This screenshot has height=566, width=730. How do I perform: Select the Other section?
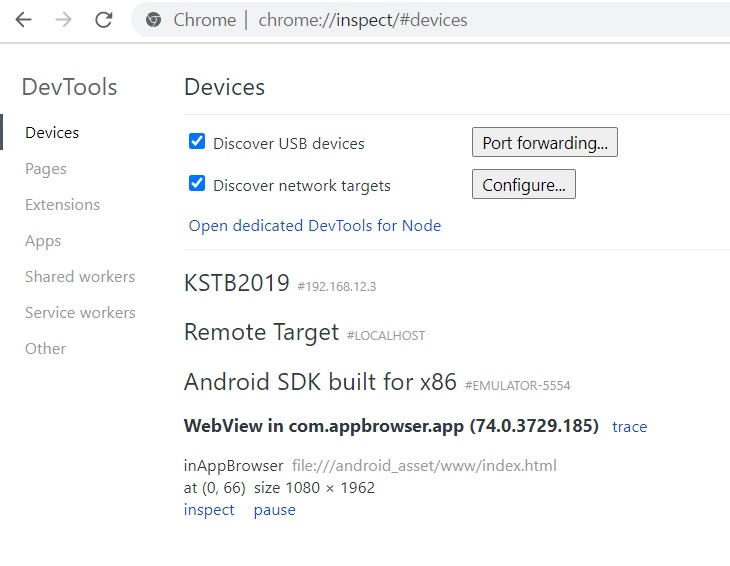[x=46, y=349]
